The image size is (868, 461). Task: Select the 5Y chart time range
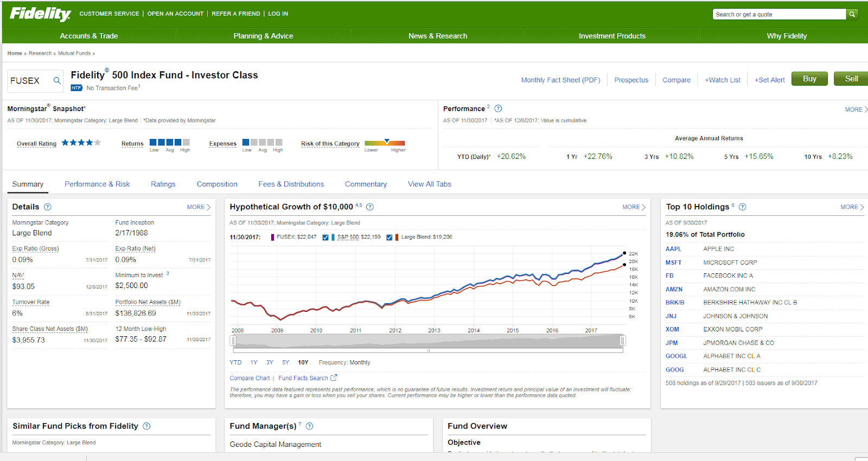click(285, 362)
